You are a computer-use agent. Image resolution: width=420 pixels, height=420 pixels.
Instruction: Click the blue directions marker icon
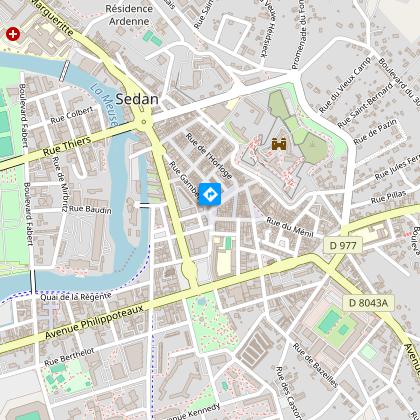point(210,194)
